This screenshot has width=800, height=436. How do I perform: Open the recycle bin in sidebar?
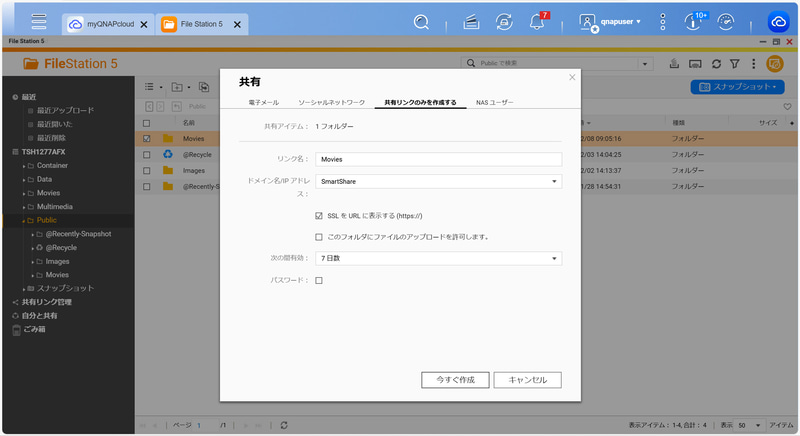[34, 330]
